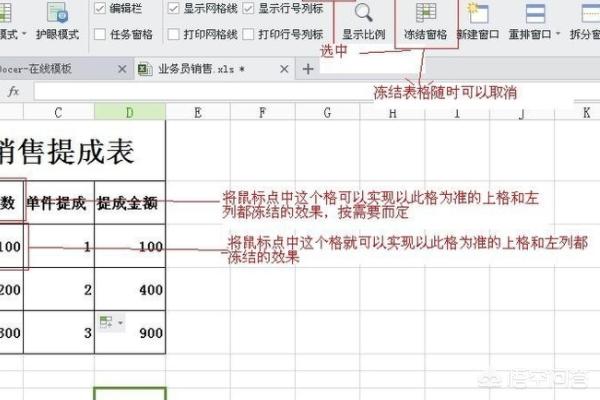This screenshot has height=400, width=600.
Task: Open the view mode dropdown arrow left of 护眼模式
Action: click(24, 34)
